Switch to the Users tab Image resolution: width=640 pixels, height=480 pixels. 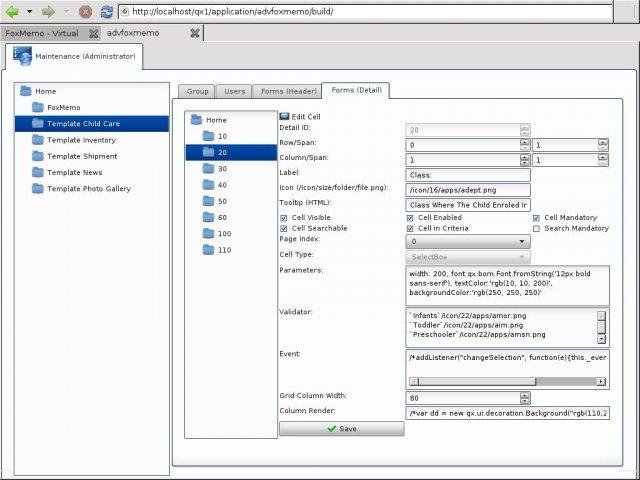[x=235, y=91]
